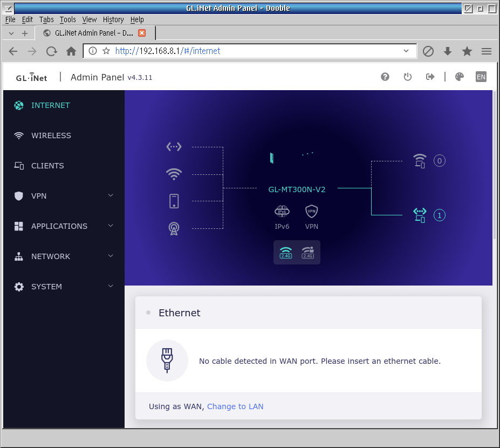500x448 pixels.
Task: Click the Change to LAN link
Action: [x=235, y=406]
